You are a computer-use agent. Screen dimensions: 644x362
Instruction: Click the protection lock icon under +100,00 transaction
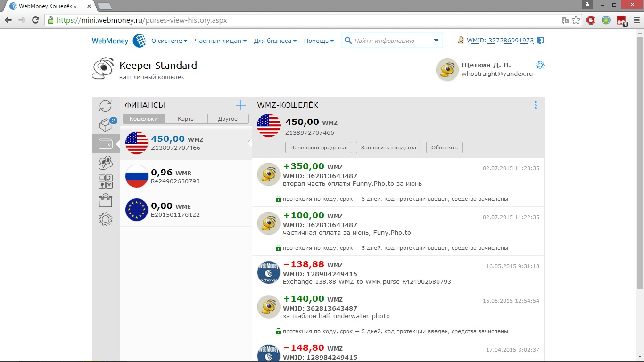(x=278, y=248)
